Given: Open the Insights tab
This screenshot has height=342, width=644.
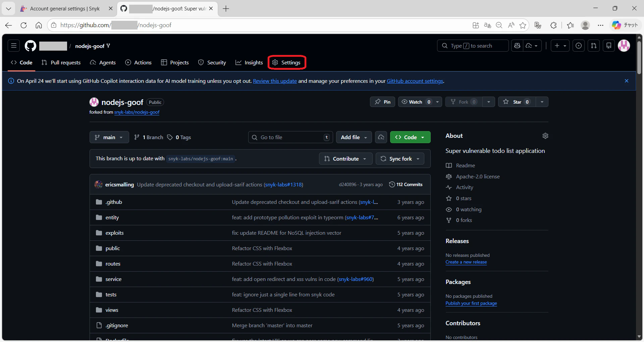Looking at the screenshot, I should click(x=249, y=62).
